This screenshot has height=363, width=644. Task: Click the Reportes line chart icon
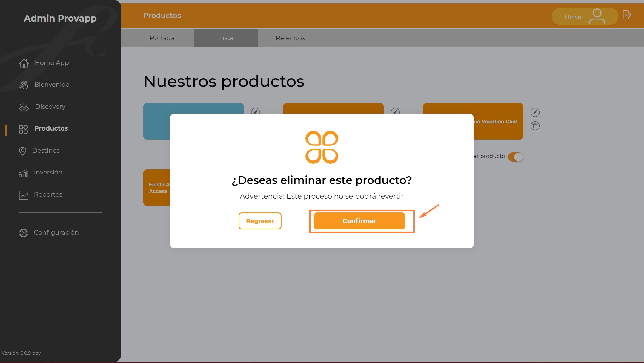[24, 195]
